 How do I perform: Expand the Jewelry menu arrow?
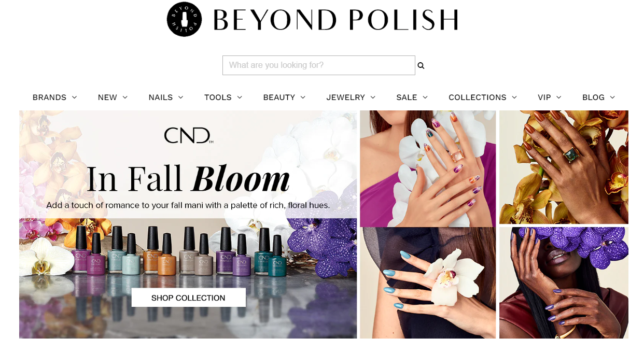tap(373, 97)
